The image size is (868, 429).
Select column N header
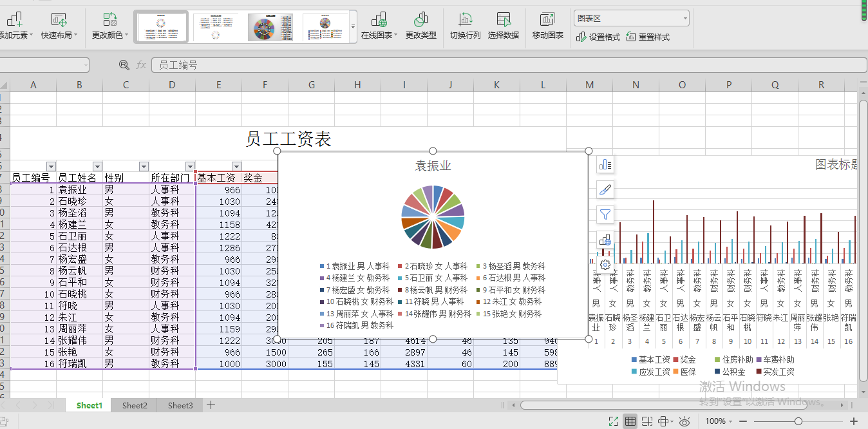click(636, 85)
